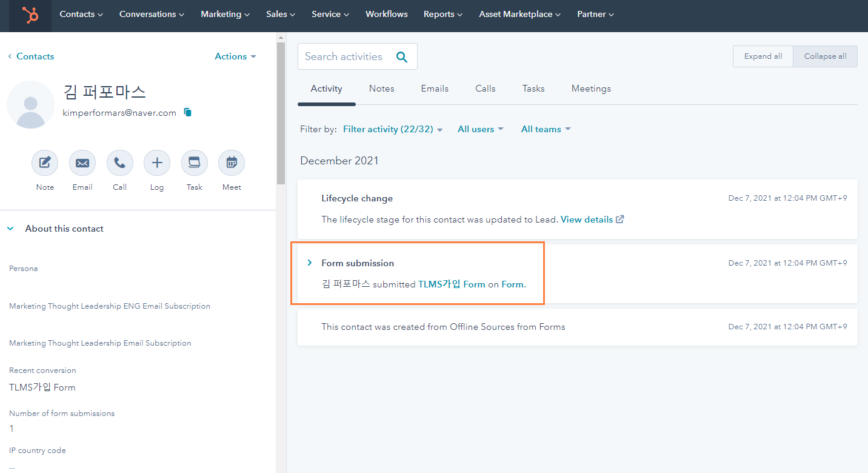Click the search magnifier icon
The width and height of the screenshot is (868, 473).
(401, 57)
